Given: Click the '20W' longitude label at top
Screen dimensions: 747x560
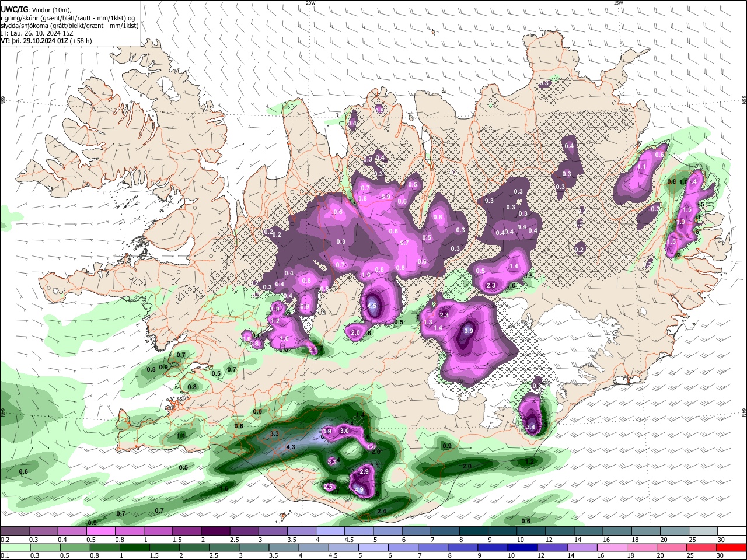Looking at the screenshot, I should 310,3.
